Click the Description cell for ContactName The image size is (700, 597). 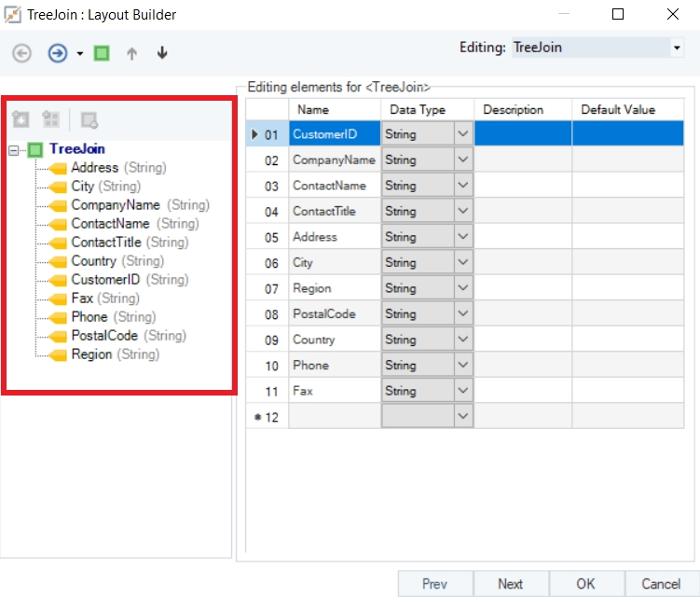(x=522, y=186)
